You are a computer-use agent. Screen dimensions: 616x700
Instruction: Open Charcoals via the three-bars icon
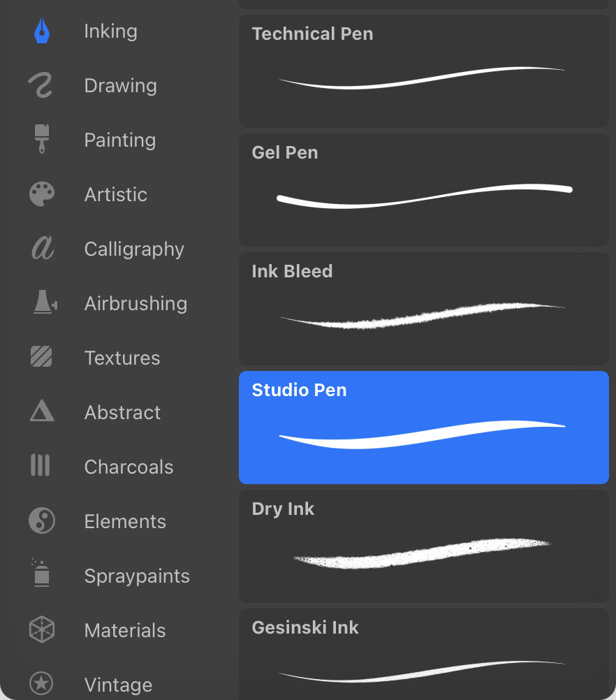[x=41, y=466]
